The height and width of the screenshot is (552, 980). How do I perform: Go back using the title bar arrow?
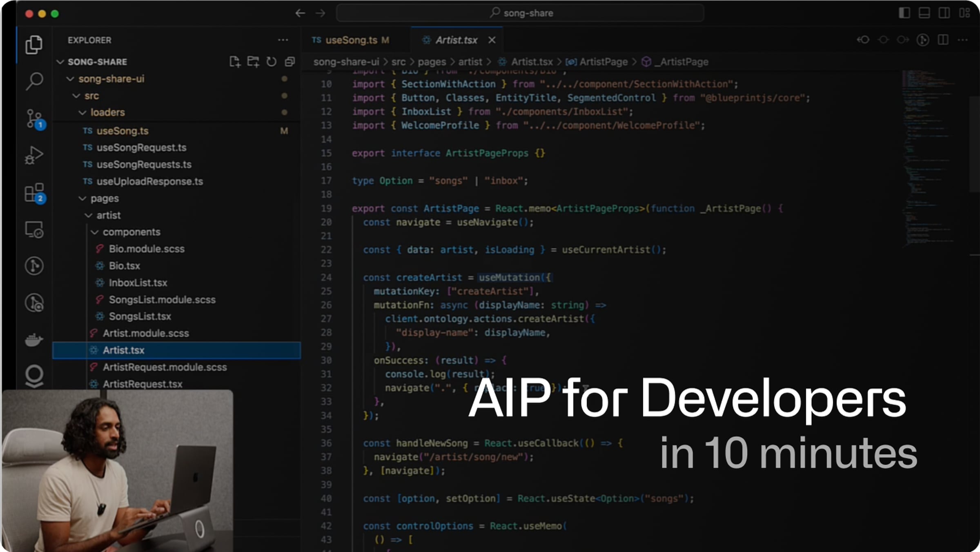[x=300, y=13]
